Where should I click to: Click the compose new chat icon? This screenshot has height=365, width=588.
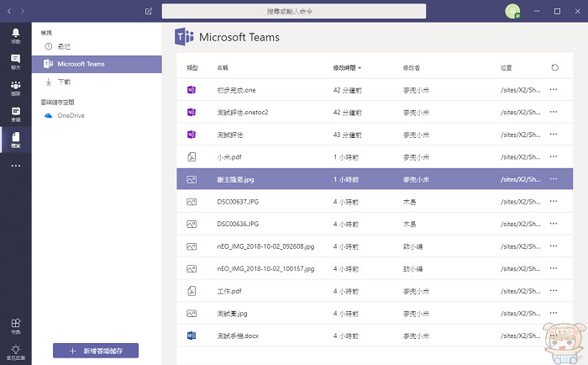[149, 11]
